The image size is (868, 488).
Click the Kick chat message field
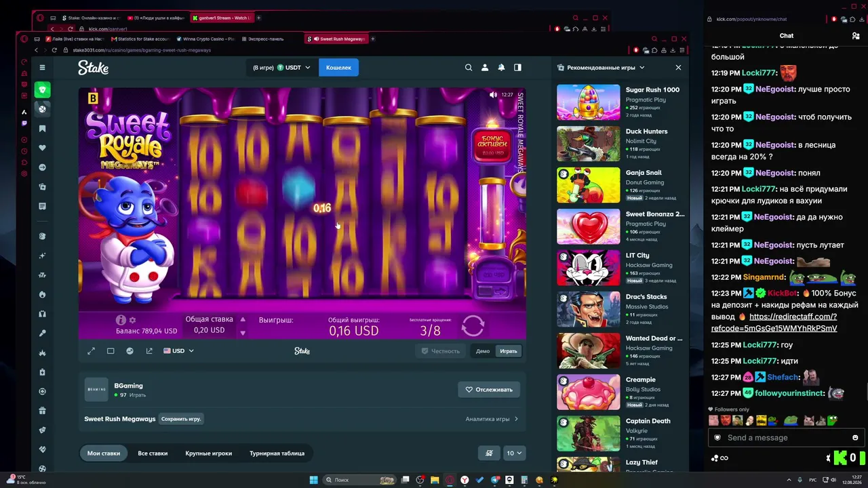(x=785, y=438)
